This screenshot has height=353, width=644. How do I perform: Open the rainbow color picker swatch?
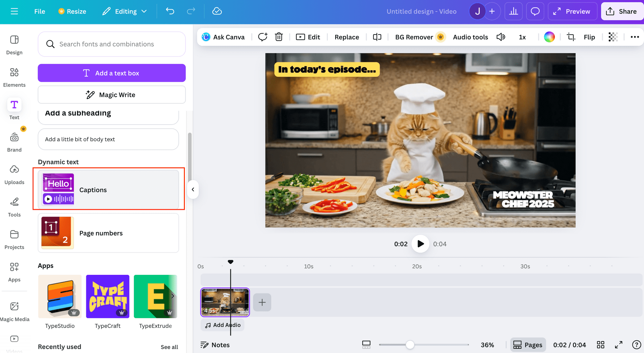tap(549, 37)
